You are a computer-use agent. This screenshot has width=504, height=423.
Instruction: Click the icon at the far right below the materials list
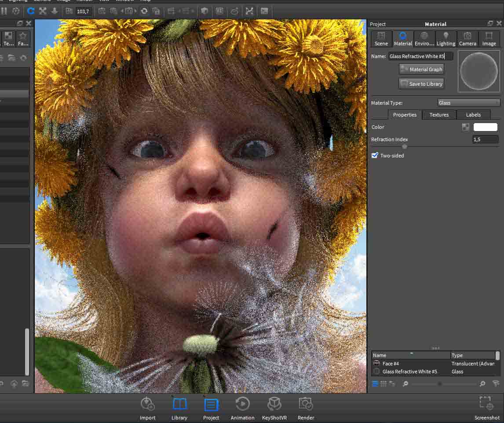tap(496, 383)
